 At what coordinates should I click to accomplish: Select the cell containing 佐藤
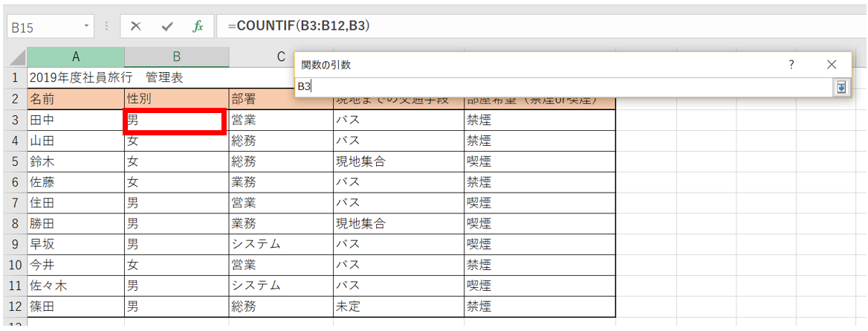pos(76,181)
